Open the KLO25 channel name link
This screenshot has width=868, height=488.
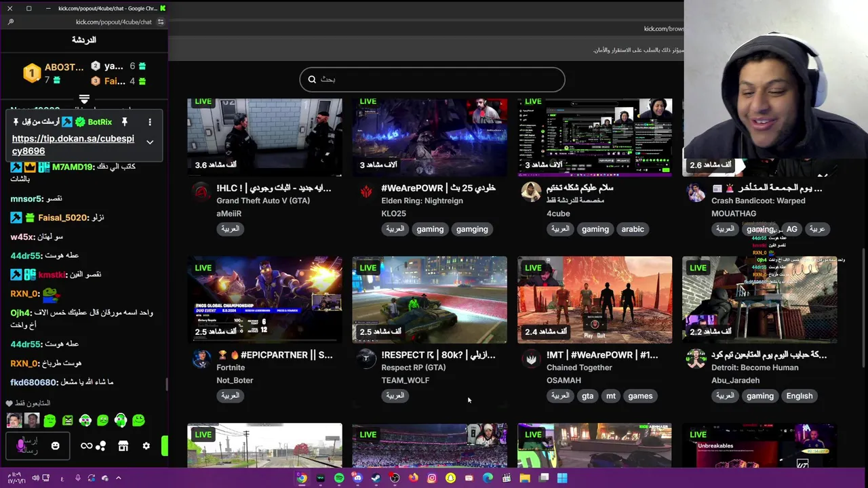coord(393,213)
